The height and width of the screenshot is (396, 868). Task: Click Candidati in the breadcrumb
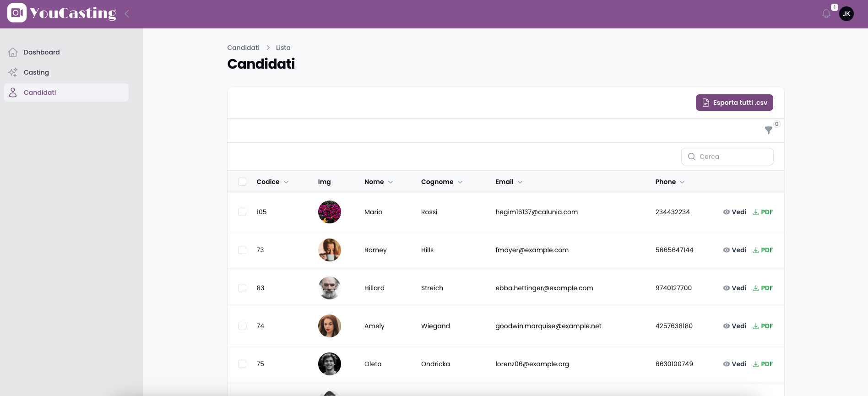click(x=243, y=48)
